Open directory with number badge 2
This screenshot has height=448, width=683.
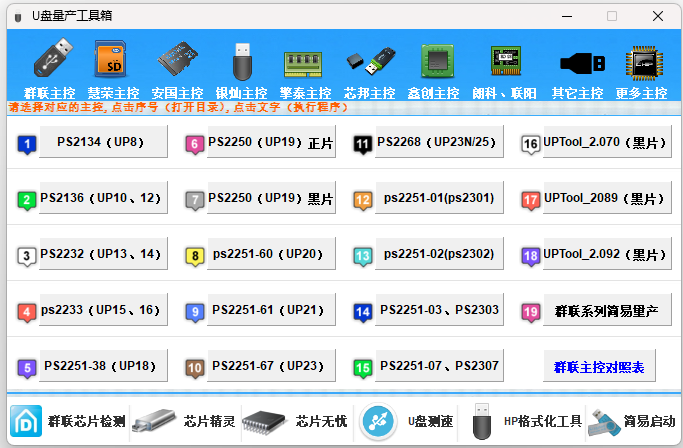[x=27, y=200]
